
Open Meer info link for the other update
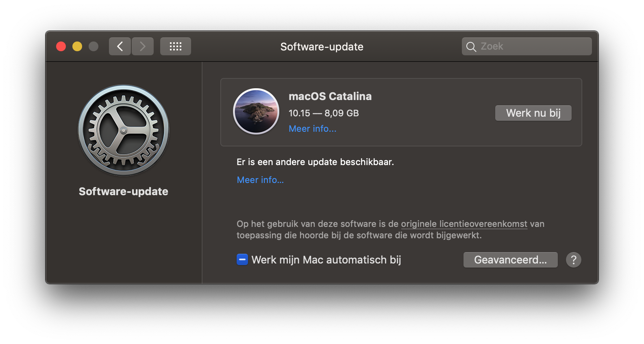[x=261, y=180]
